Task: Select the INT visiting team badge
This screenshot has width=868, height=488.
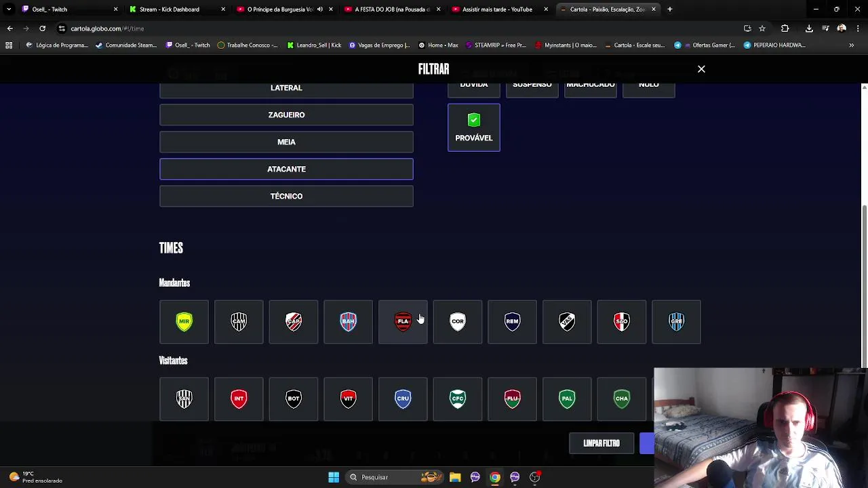Action: (x=239, y=399)
